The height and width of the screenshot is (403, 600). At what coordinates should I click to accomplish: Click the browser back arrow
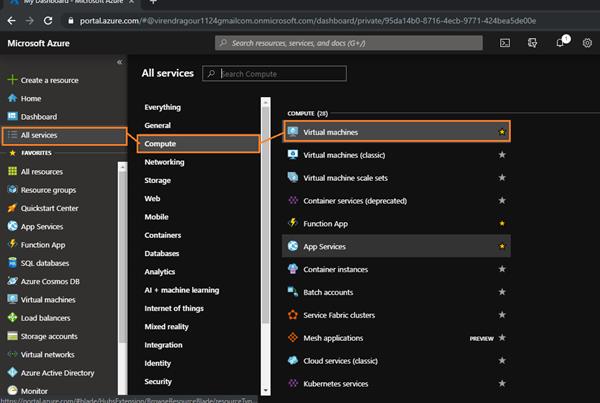[10, 19]
